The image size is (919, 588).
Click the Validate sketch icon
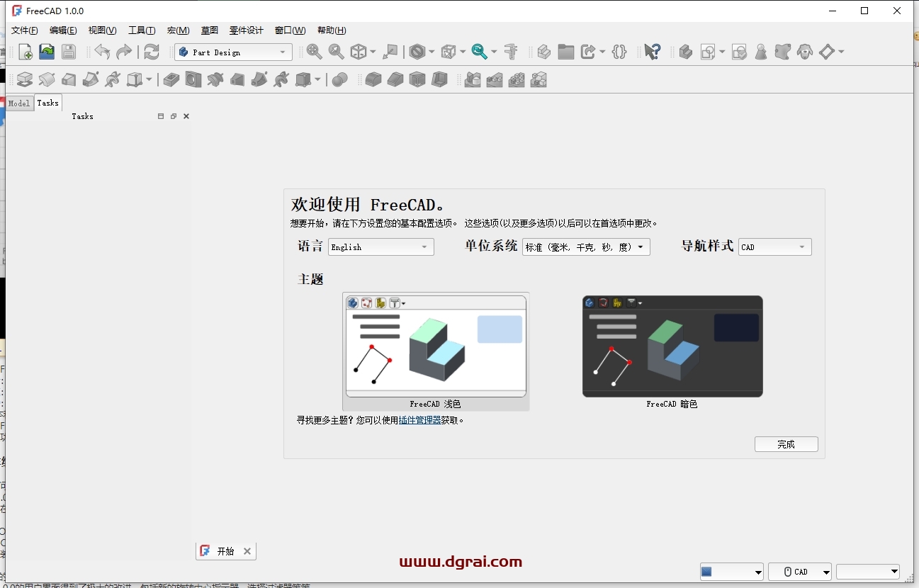[740, 52]
